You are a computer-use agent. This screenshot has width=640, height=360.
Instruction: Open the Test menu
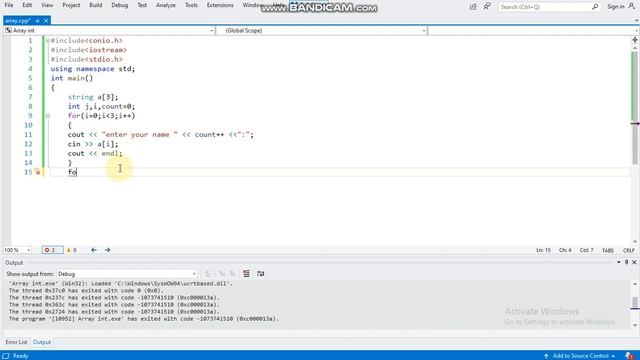(x=142, y=5)
